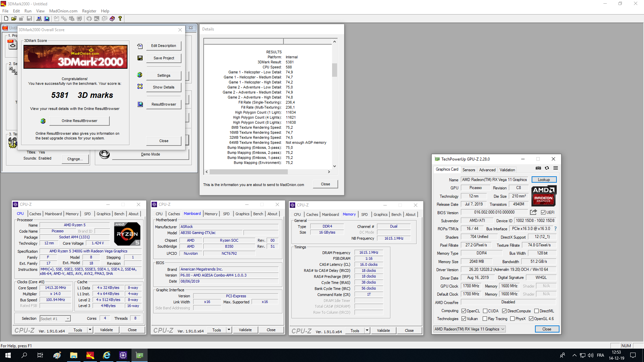Click the floppy disk icon beside Save Project
The height and width of the screenshot is (362, 644).
point(140,58)
